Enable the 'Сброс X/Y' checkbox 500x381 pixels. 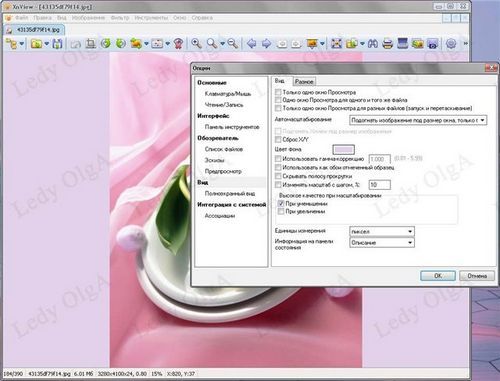[x=278, y=139]
